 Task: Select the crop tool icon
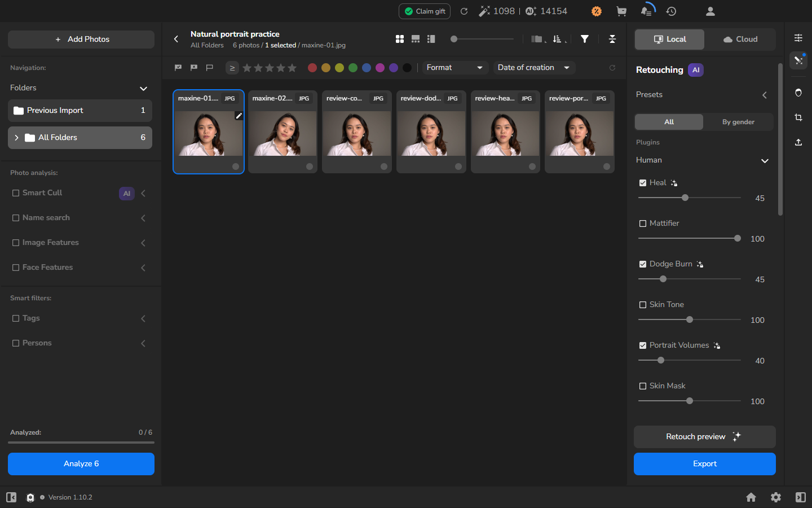coord(798,117)
